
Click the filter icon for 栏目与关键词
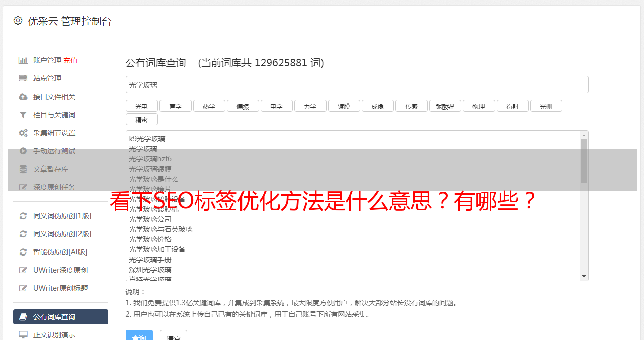pyautogui.click(x=23, y=115)
